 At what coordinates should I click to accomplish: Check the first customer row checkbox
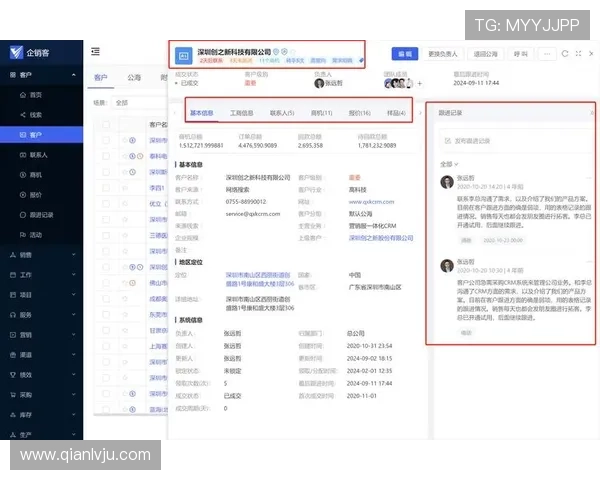pos(107,141)
